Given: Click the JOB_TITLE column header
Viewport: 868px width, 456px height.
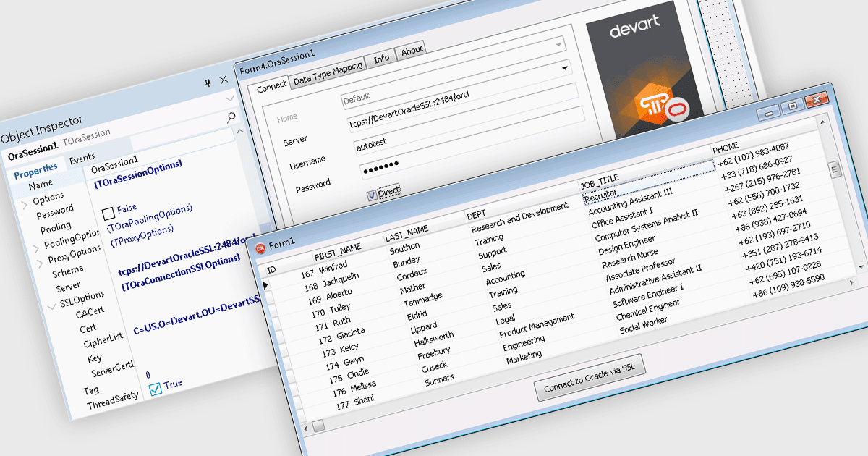Looking at the screenshot, I should 600,182.
